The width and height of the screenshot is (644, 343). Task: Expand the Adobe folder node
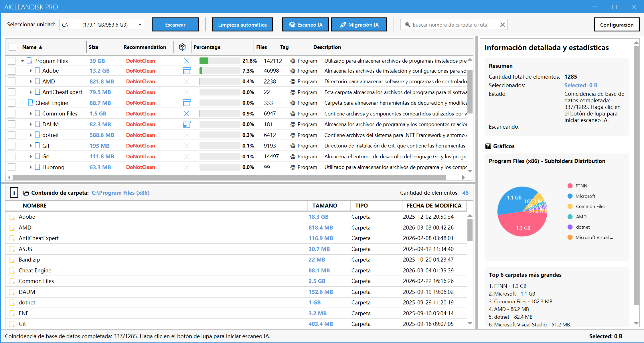(30, 71)
